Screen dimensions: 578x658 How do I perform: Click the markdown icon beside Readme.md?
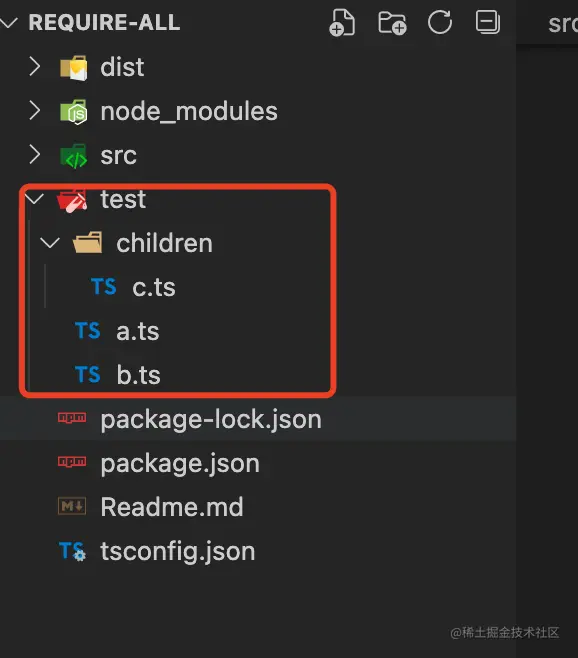point(72,506)
